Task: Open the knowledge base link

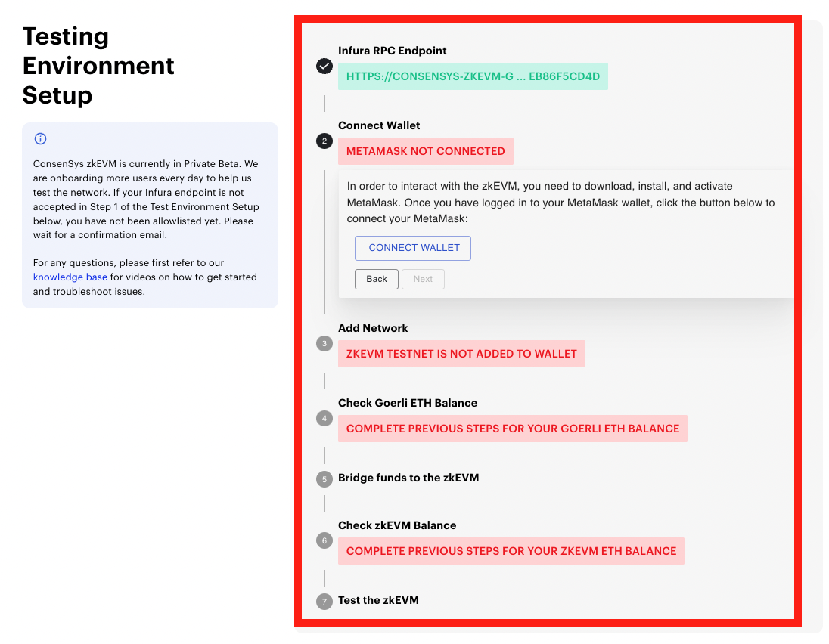Action: tap(70, 277)
